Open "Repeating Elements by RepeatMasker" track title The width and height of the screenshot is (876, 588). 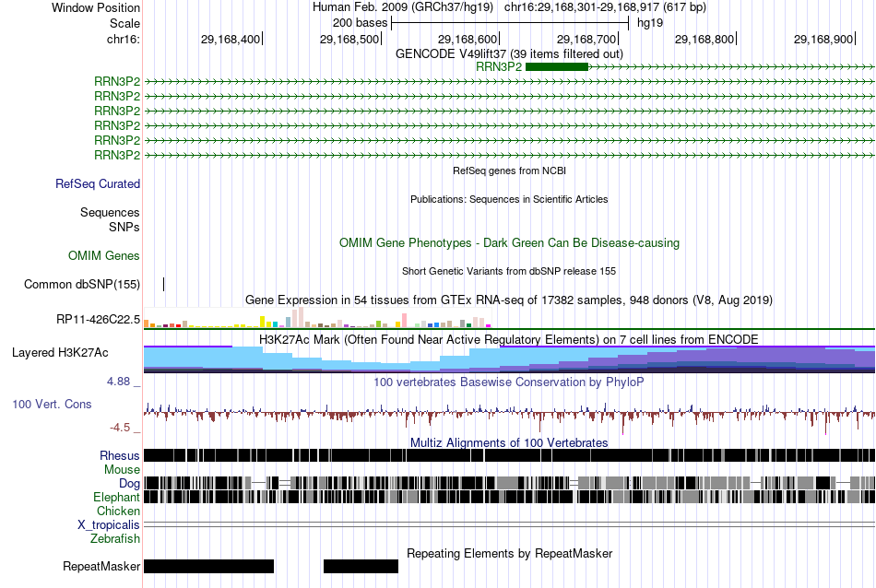click(x=509, y=553)
